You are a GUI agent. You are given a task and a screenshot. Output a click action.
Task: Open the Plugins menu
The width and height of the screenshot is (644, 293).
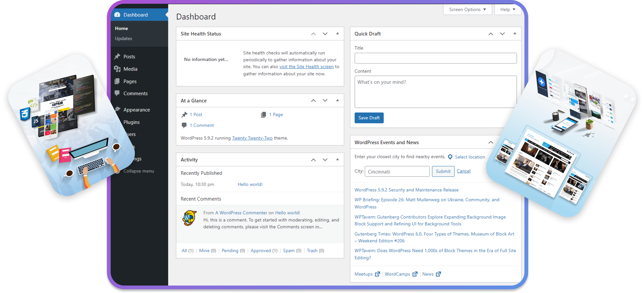tap(132, 122)
